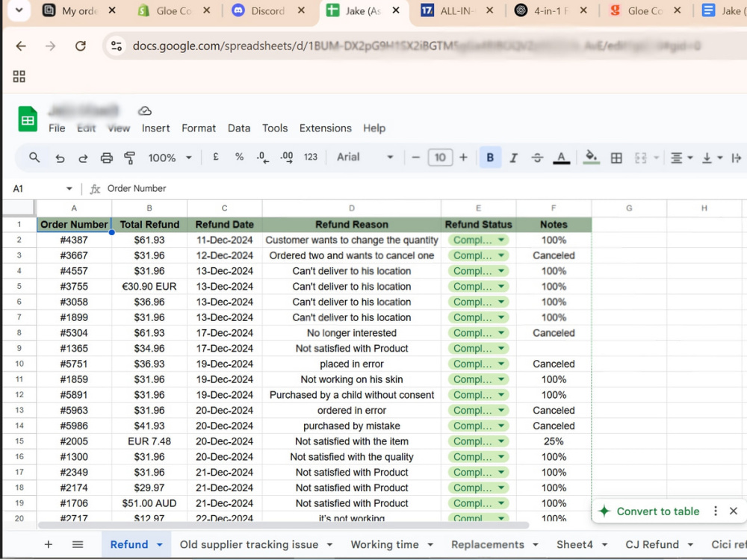Increase font size with plus button
This screenshot has height=560, width=747.
463,157
